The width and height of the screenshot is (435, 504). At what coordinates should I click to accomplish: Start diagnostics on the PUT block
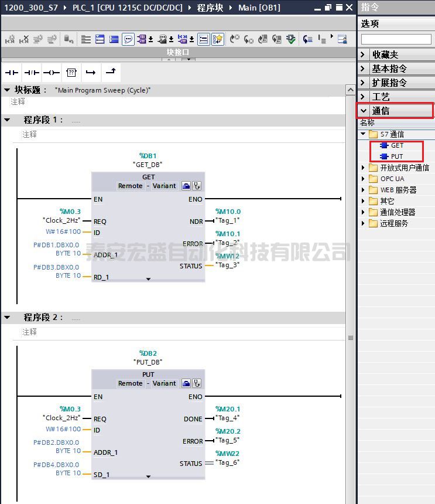tap(197, 383)
